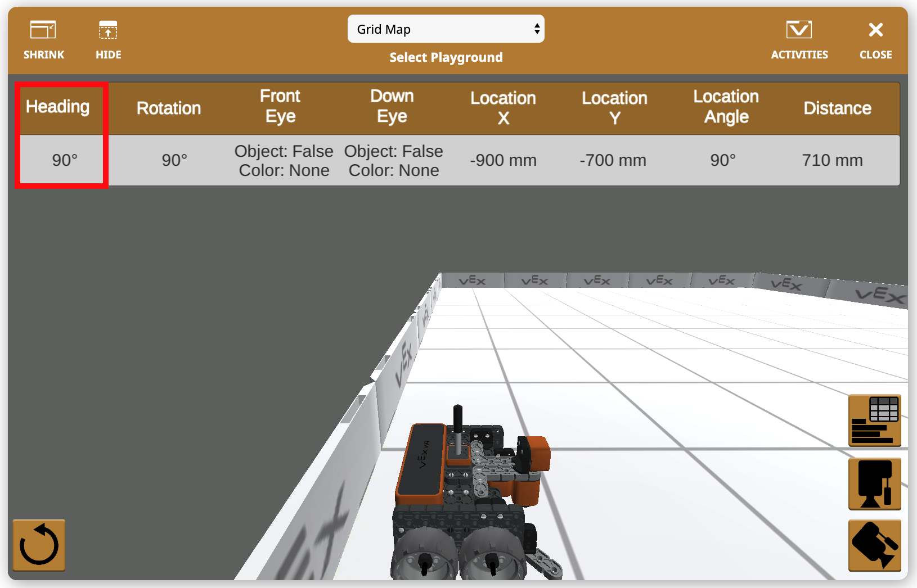Click the Grid Map selector arrows

point(536,29)
